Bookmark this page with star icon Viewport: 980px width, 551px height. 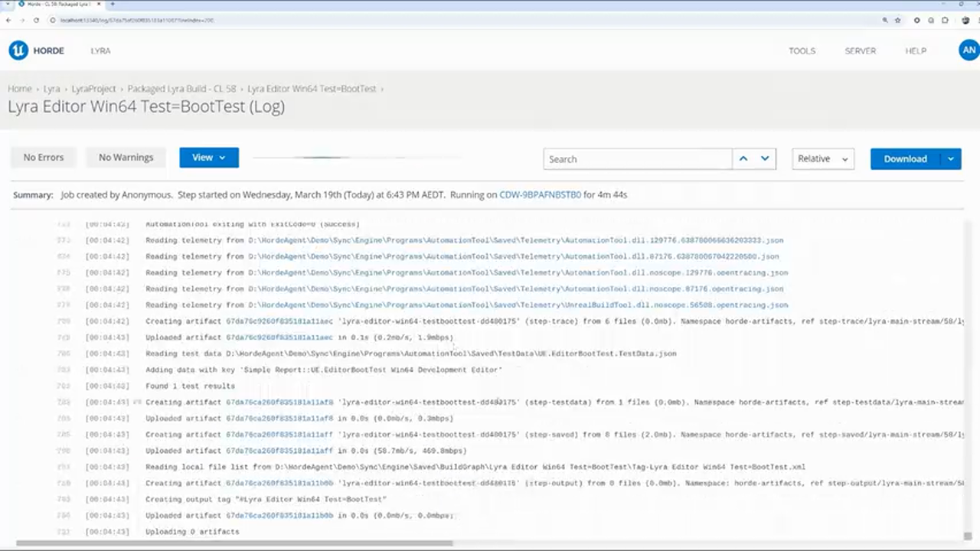pyautogui.click(x=898, y=20)
